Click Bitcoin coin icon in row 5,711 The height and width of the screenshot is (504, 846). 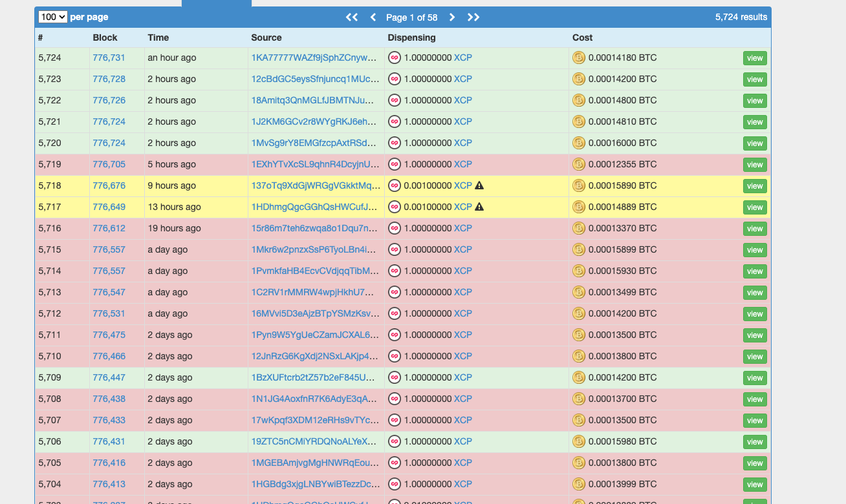tap(579, 335)
